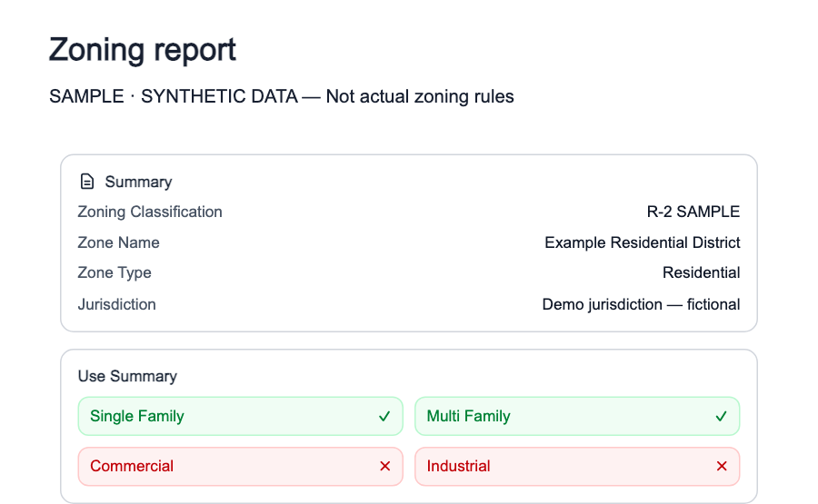Click the Demo jurisdiction — fictional value
This screenshot has width=818, height=504.
[x=641, y=304]
